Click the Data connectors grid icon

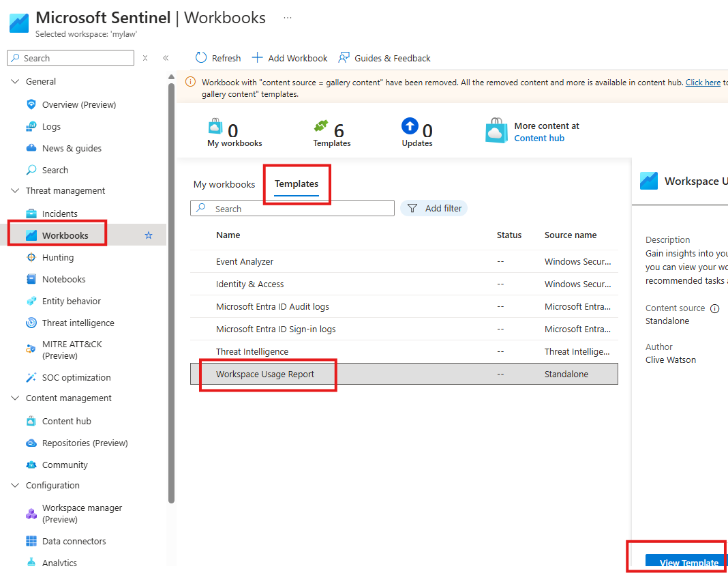coord(31,541)
